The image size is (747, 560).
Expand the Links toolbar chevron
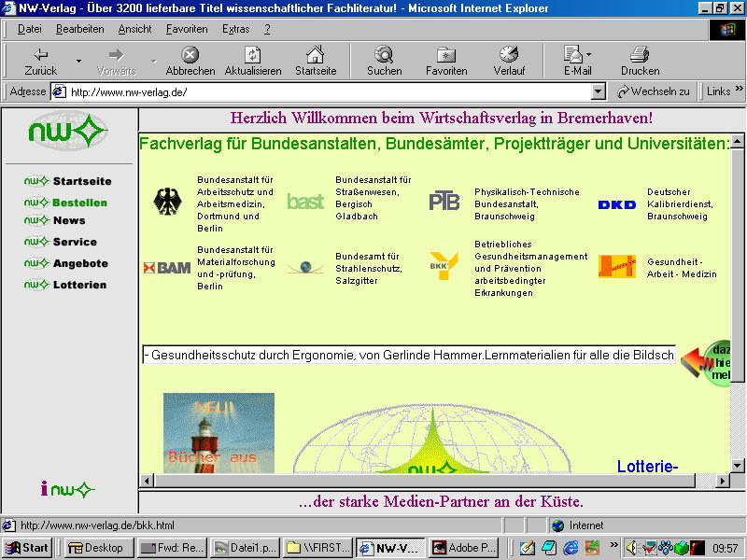click(740, 89)
